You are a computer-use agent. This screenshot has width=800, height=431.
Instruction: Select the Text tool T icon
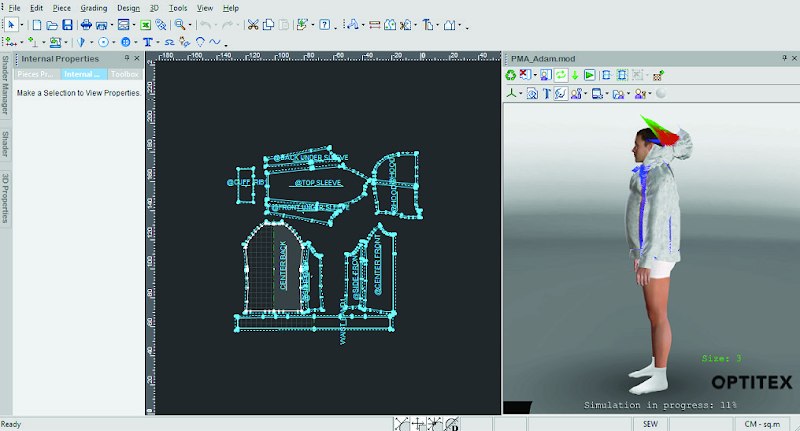click(147, 42)
